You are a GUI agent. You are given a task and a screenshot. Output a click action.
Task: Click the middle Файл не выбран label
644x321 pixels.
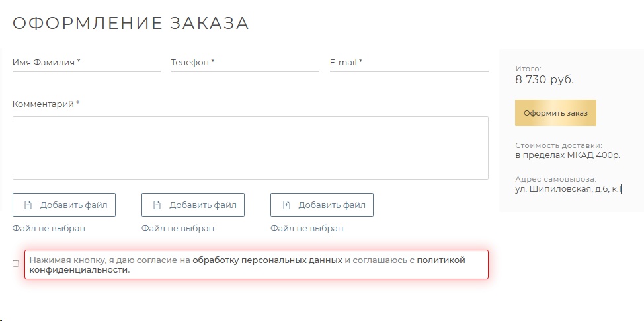click(178, 229)
